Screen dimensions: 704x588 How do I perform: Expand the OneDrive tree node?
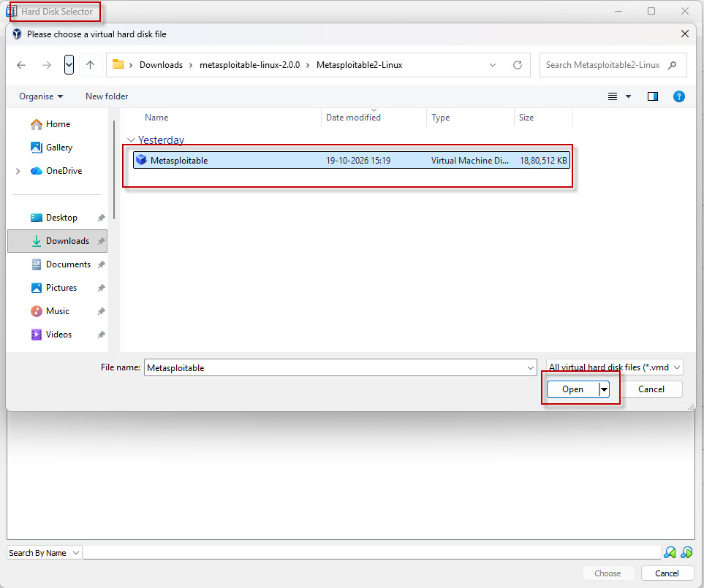pos(18,171)
